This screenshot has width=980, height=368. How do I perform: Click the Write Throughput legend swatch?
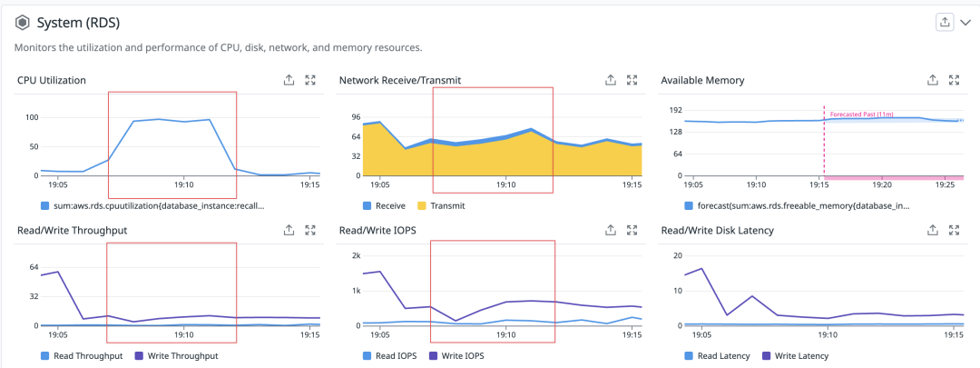coord(139,355)
